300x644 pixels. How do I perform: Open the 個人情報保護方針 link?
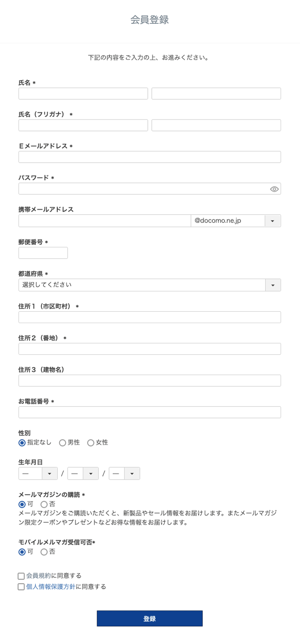pos(51,587)
